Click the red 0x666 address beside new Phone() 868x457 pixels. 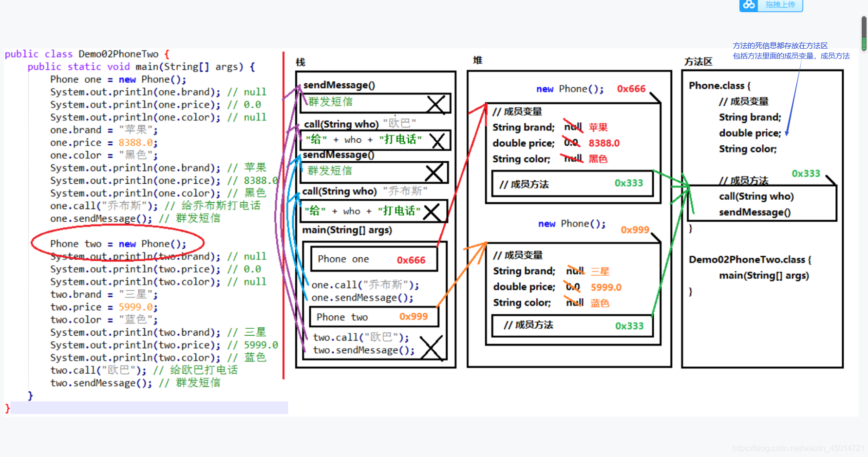[631, 89]
